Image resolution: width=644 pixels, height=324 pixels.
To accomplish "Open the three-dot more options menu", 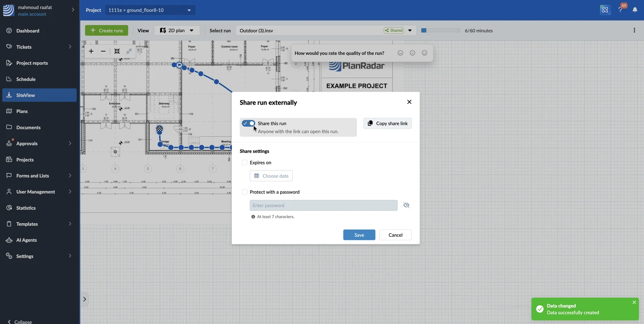I will coord(634,31).
